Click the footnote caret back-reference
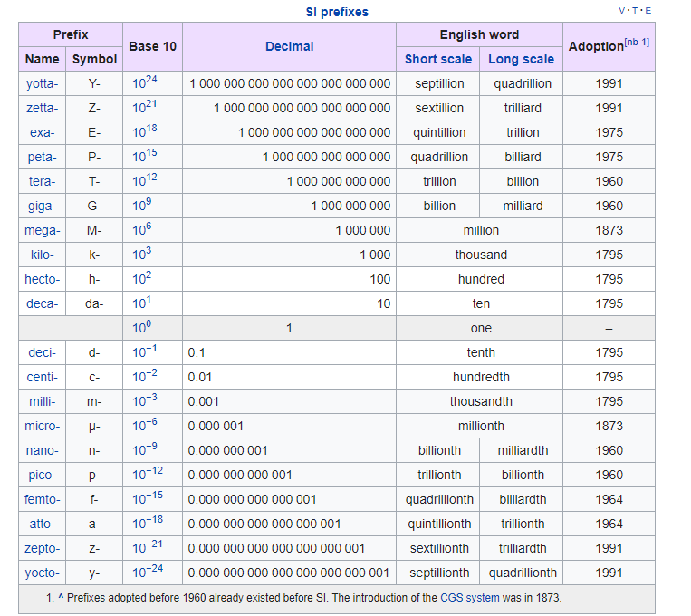The image size is (691, 616). pyautogui.click(x=61, y=598)
